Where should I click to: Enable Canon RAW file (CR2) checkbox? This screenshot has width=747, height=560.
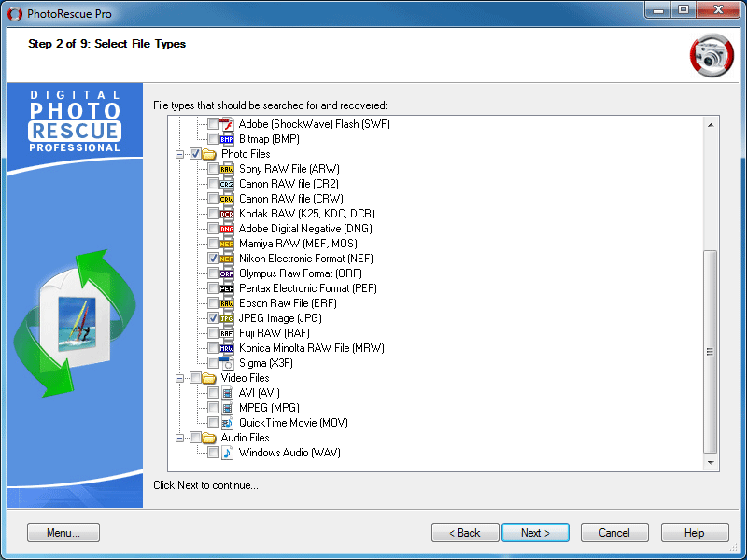tap(213, 184)
